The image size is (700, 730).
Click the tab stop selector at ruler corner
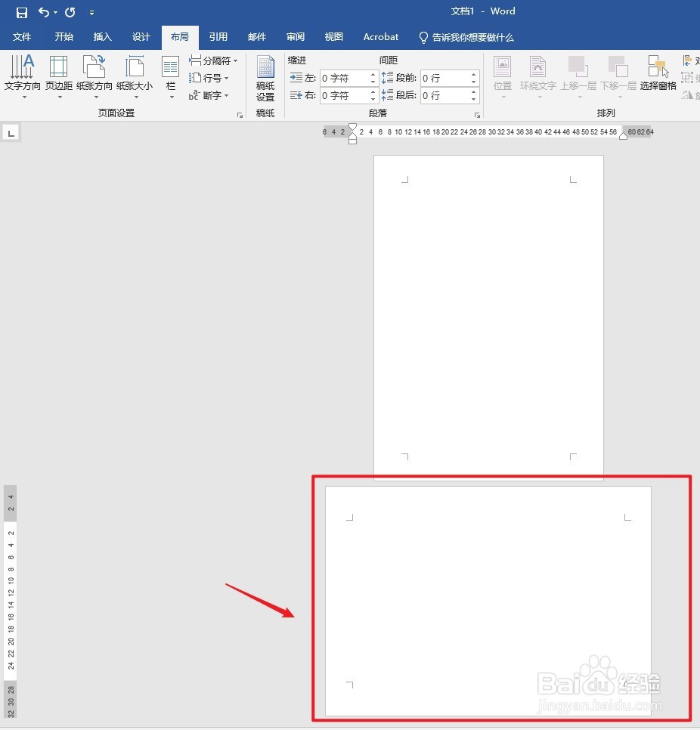pos(11,133)
